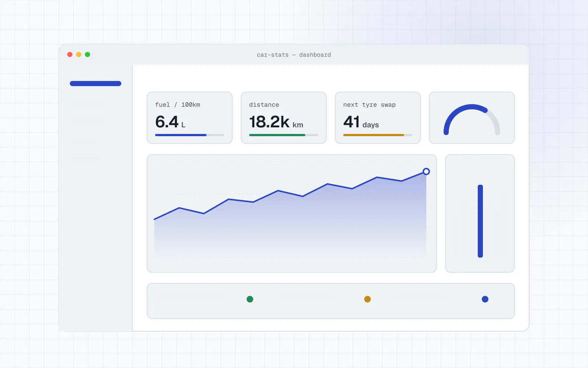
Task: Click the 6.4 L value
Action: coord(171,122)
